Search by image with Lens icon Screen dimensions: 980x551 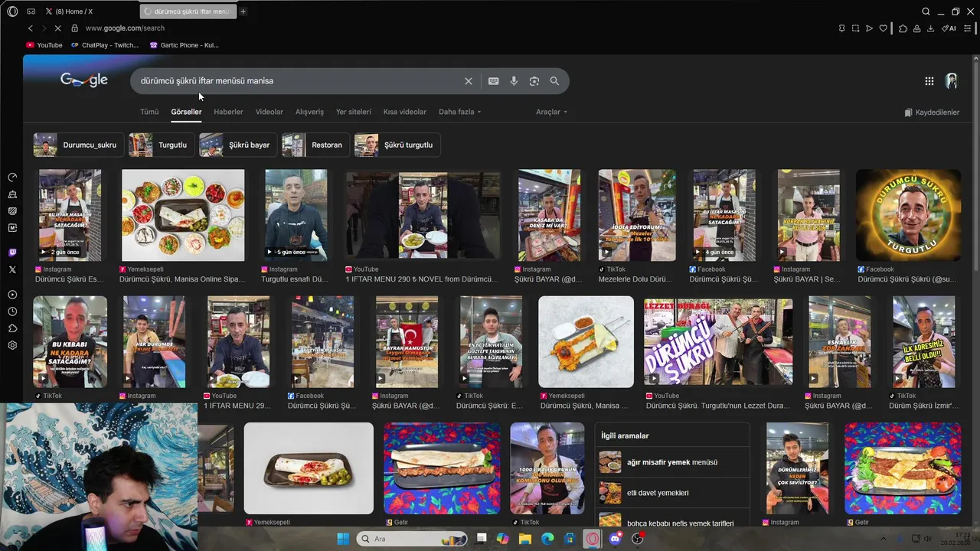(x=534, y=81)
